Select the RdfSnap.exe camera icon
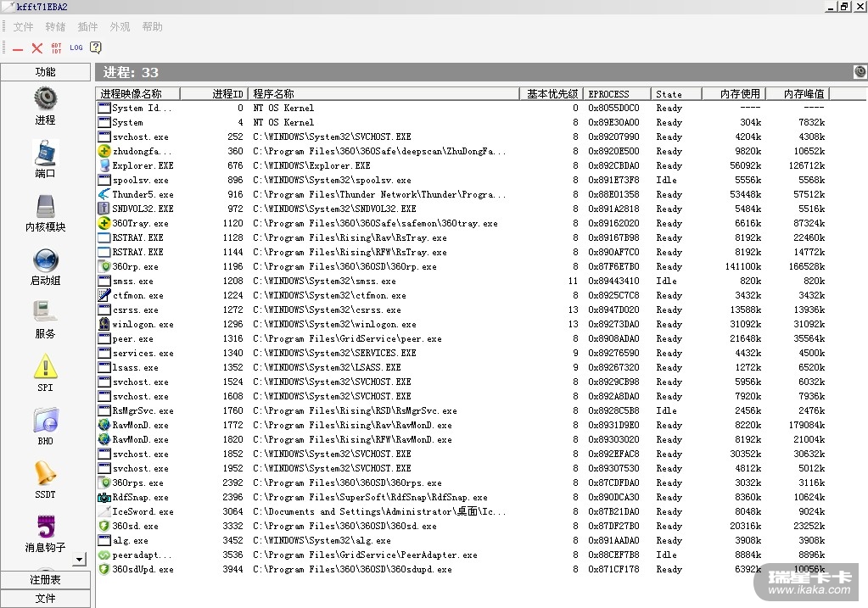Image resolution: width=868 pixels, height=608 pixels. (x=104, y=498)
